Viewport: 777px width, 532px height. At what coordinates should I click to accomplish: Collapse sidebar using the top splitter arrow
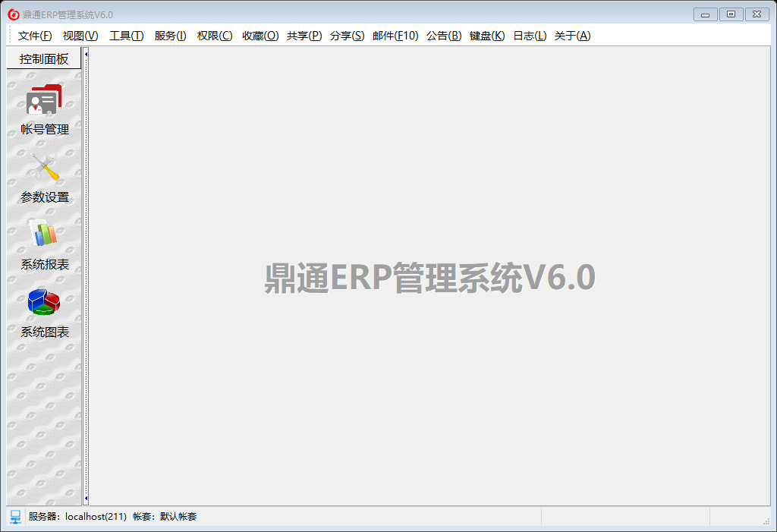[87, 54]
